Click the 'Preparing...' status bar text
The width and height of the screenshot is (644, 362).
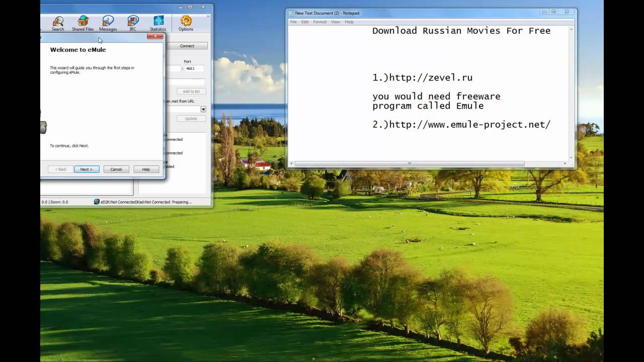coord(182,202)
